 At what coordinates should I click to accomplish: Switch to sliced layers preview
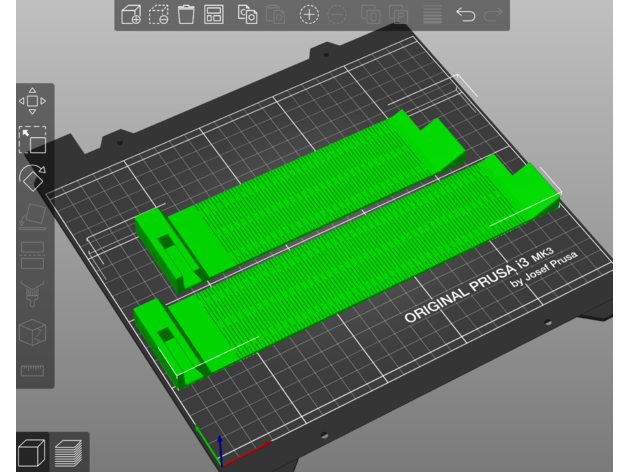point(69,451)
